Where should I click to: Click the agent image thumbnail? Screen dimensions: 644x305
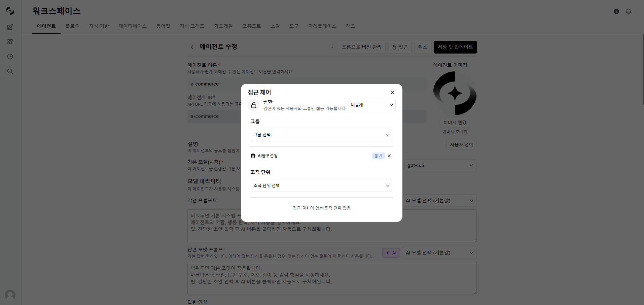(x=455, y=93)
